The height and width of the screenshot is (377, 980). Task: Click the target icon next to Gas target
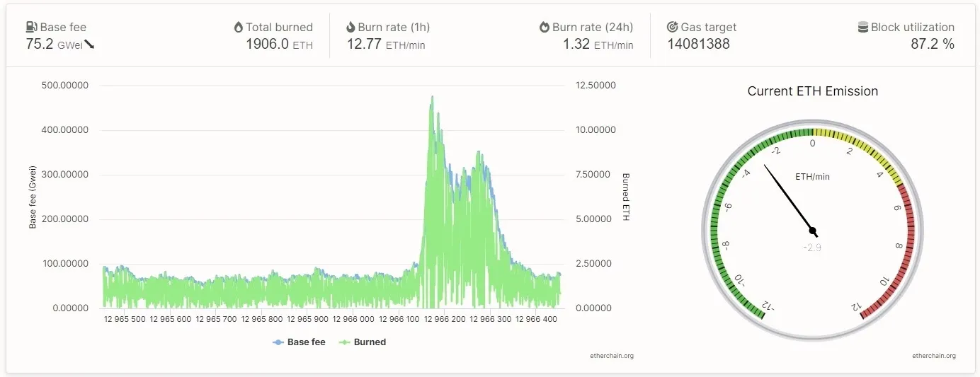673,28
